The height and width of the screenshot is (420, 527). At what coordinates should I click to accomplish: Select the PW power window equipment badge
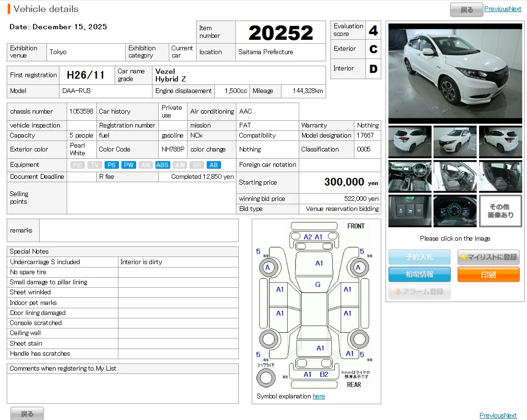pos(129,165)
